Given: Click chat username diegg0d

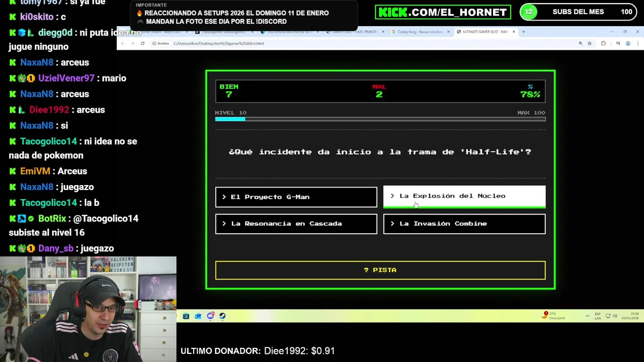Looking at the screenshot, I should pyautogui.click(x=55, y=33).
